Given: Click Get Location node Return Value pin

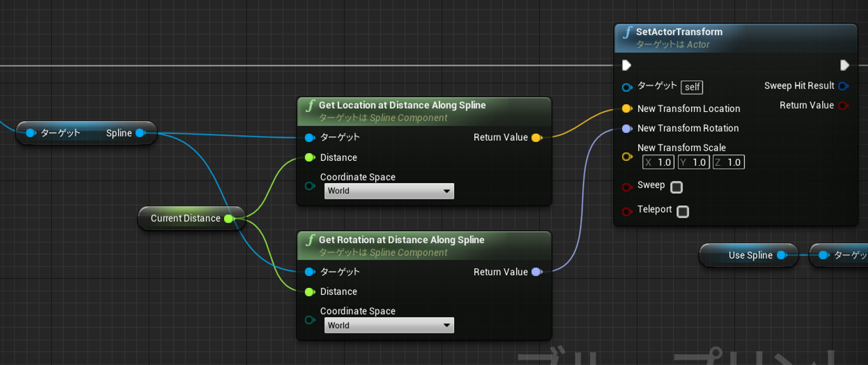Looking at the screenshot, I should 537,137.
